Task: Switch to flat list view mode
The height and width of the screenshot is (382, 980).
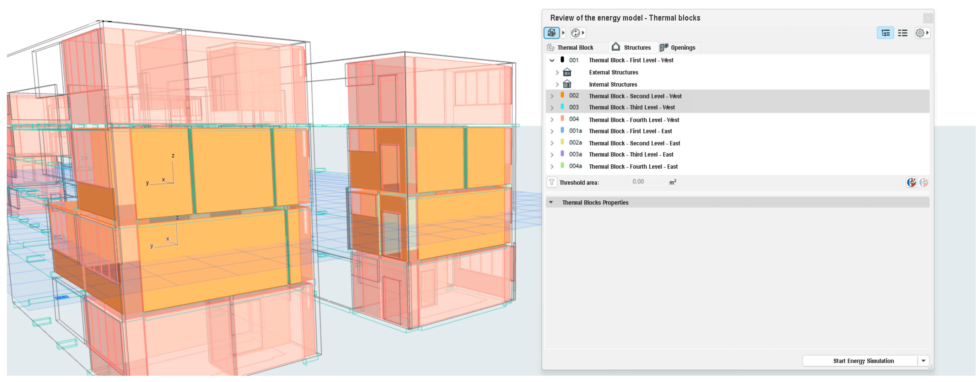Action: (x=902, y=33)
